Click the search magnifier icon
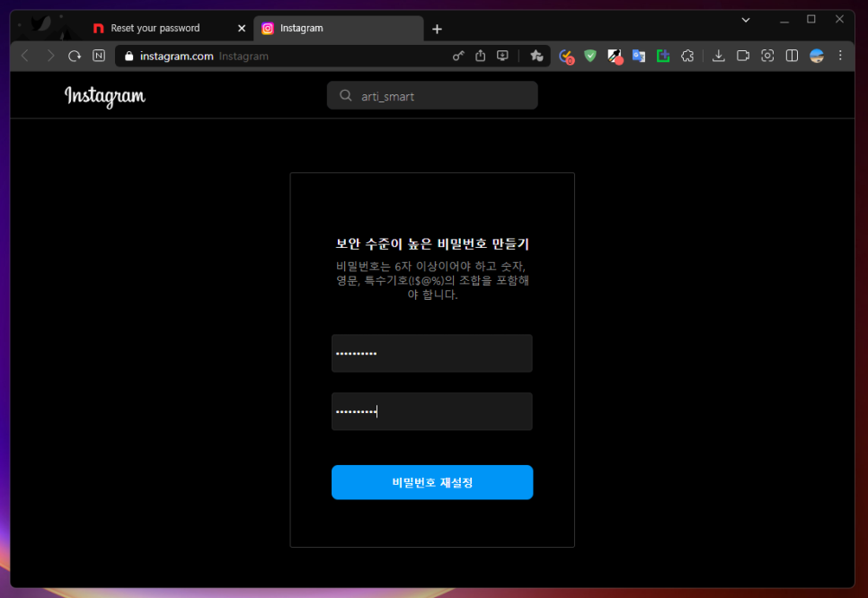This screenshot has width=868, height=598. click(345, 96)
